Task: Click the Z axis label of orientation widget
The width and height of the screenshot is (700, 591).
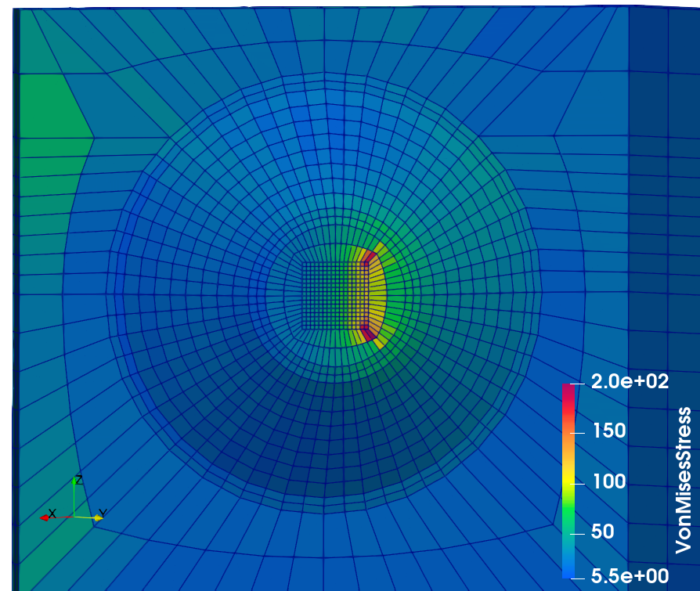Action: pyautogui.click(x=79, y=480)
